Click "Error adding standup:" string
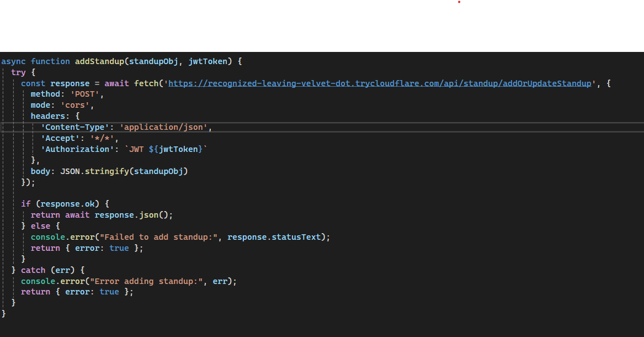This screenshot has height=337, width=644. click(x=146, y=281)
